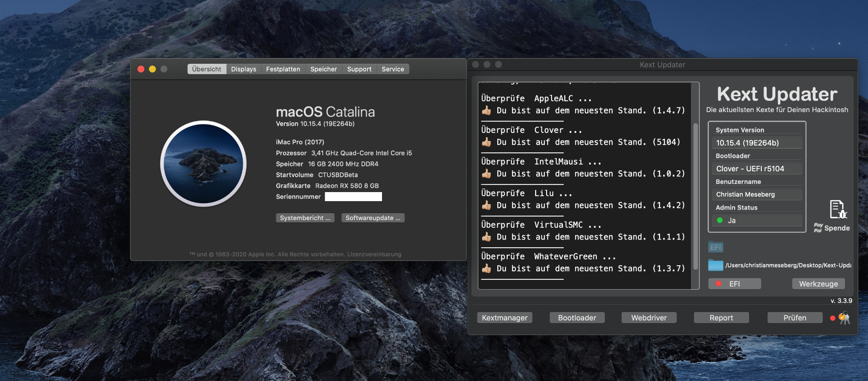Click the thumbs-up icon for Lilu

486,205
